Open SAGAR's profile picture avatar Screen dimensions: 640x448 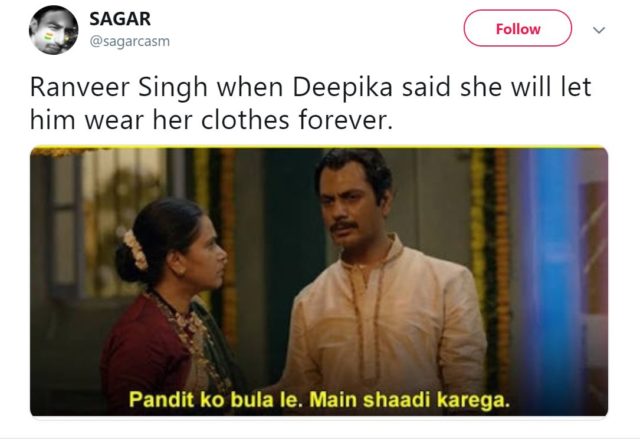53,30
